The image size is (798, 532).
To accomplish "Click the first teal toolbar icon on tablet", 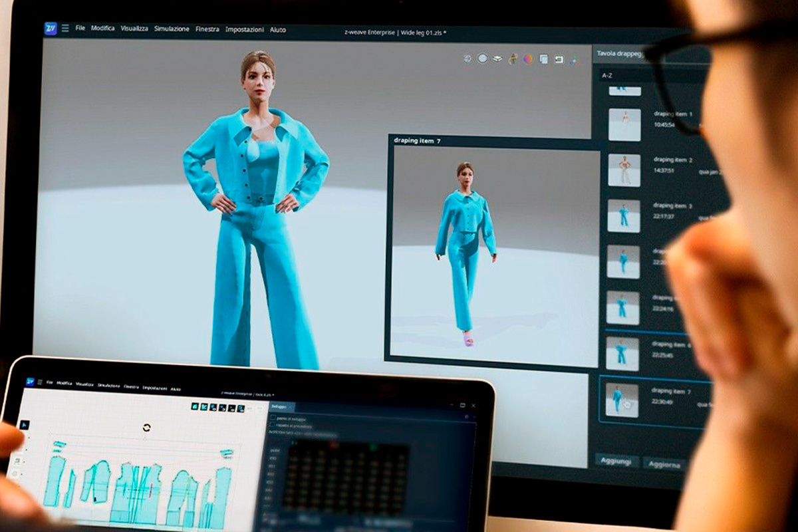I will tap(196, 406).
